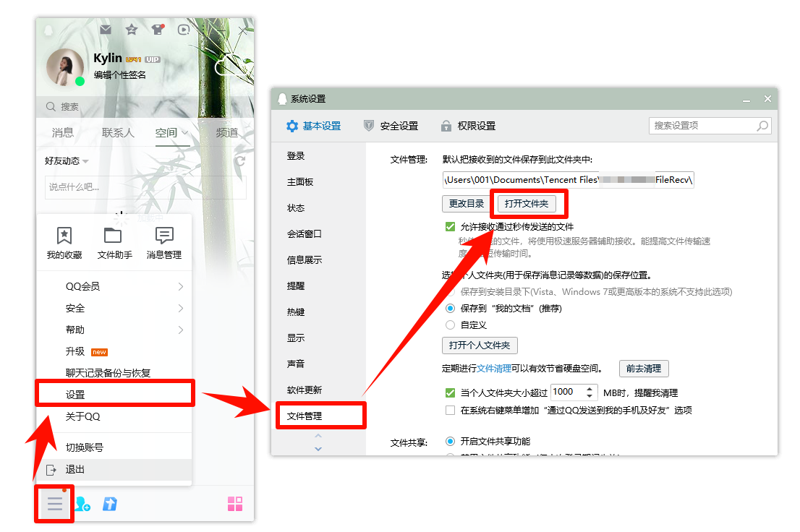The image size is (800, 532).
Task: Open the 安全设置 tab
Action: pos(391,126)
